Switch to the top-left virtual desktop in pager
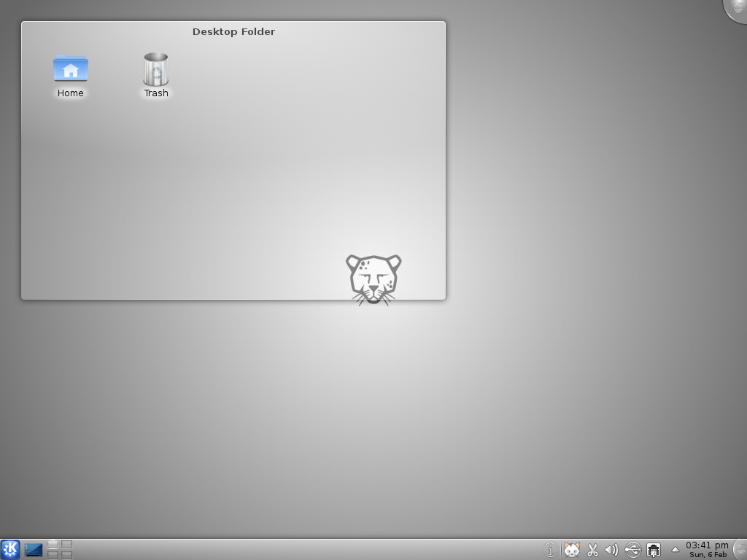The width and height of the screenshot is (747, 560). (x=53, y=545)
